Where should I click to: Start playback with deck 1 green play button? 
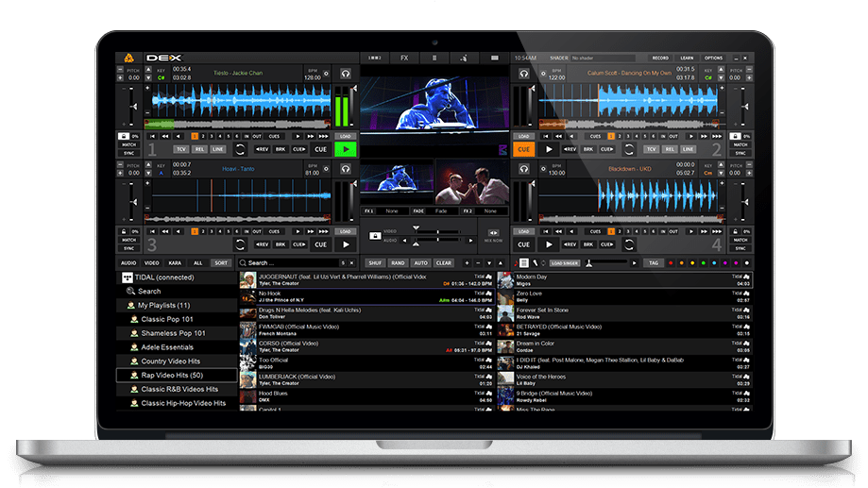pos(346,149)
